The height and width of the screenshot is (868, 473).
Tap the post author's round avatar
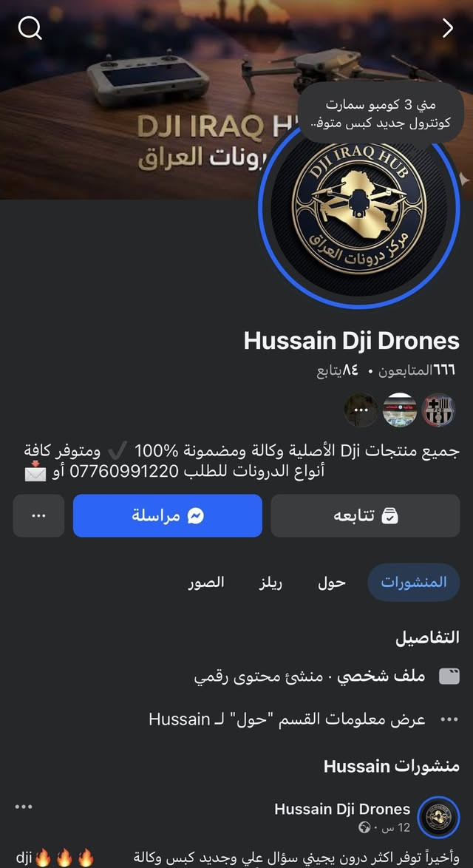(x=439, y=817)
